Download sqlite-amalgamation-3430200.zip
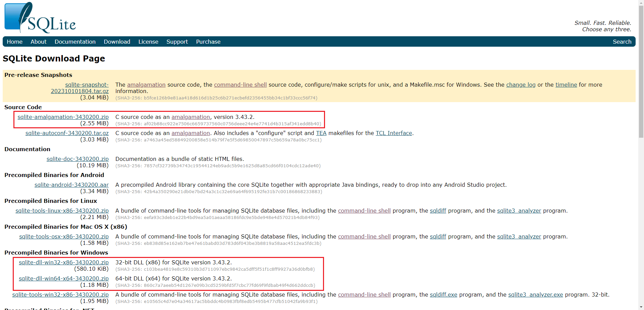The height and width of the screenshot is (310, 644). [63, 117]
